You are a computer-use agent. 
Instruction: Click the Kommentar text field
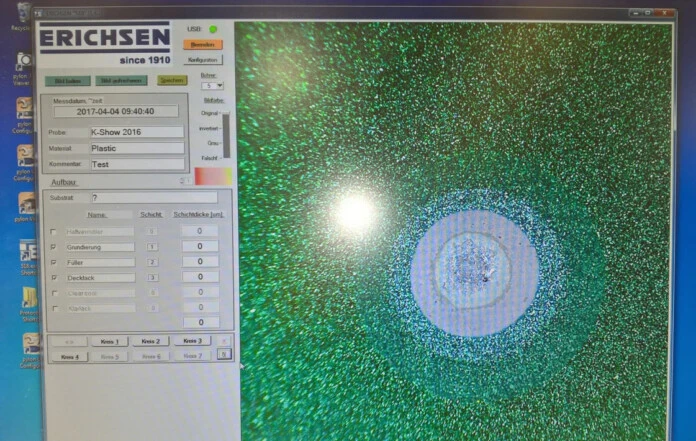point(136,164)
